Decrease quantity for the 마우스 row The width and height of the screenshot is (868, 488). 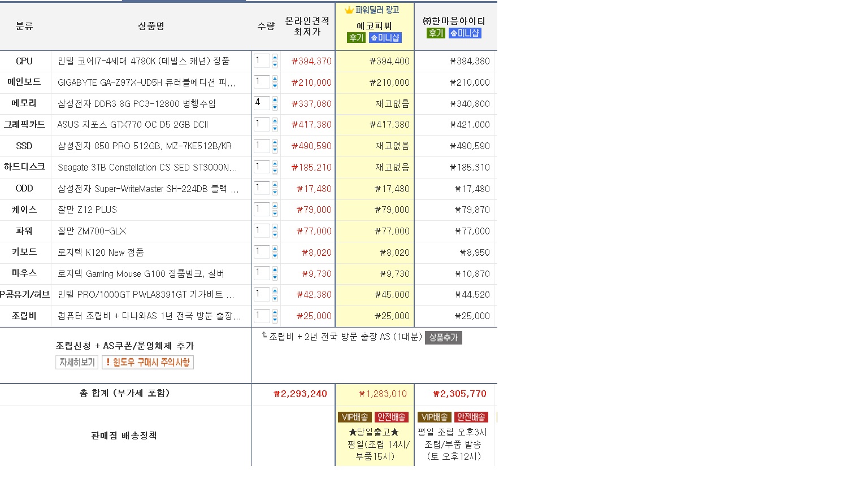coord(275,277)
